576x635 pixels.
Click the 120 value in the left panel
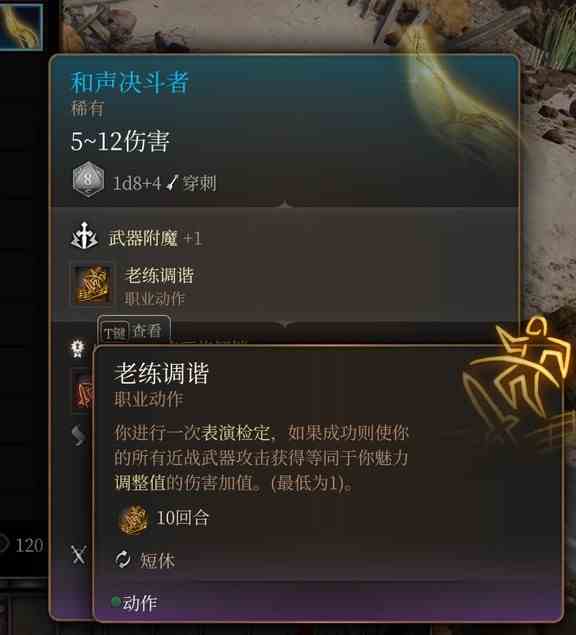pos(29,546)
